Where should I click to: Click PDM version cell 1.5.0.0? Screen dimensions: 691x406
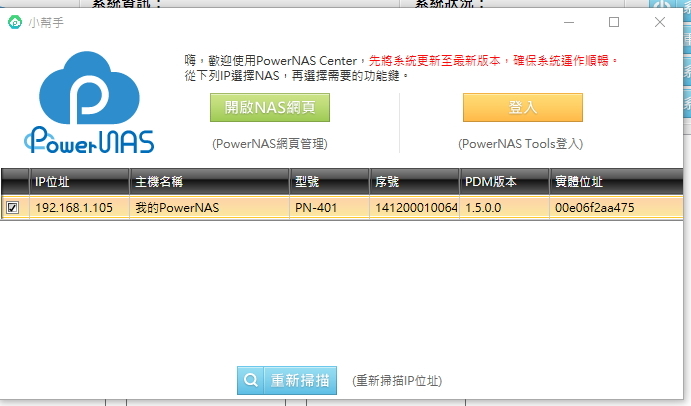coord(505,208)
